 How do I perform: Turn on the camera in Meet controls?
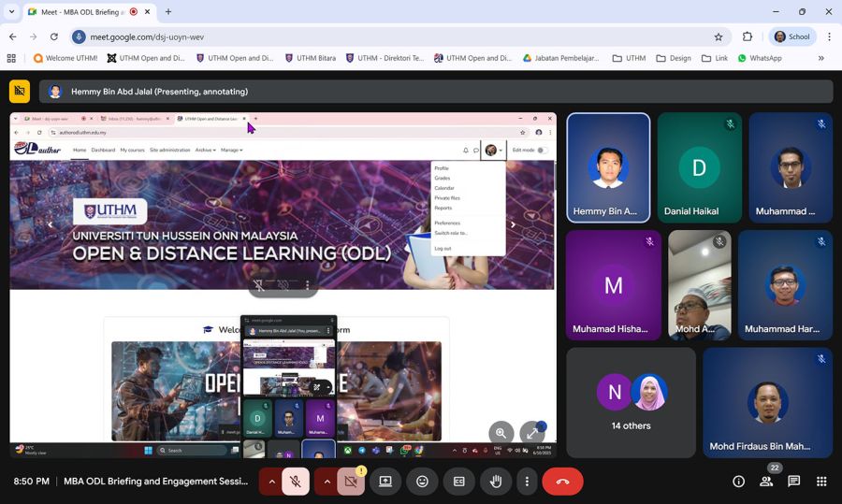click(x=351, y=482)
